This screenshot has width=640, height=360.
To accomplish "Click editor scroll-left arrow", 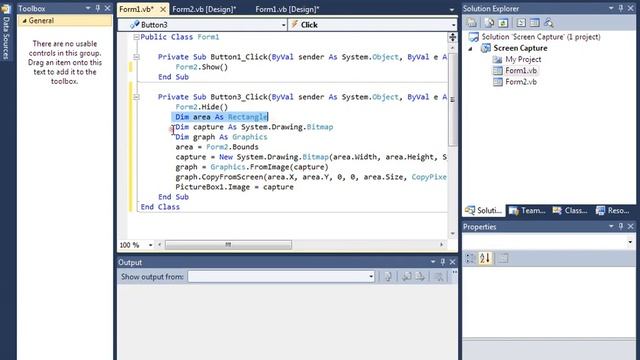I will point(160,245).
